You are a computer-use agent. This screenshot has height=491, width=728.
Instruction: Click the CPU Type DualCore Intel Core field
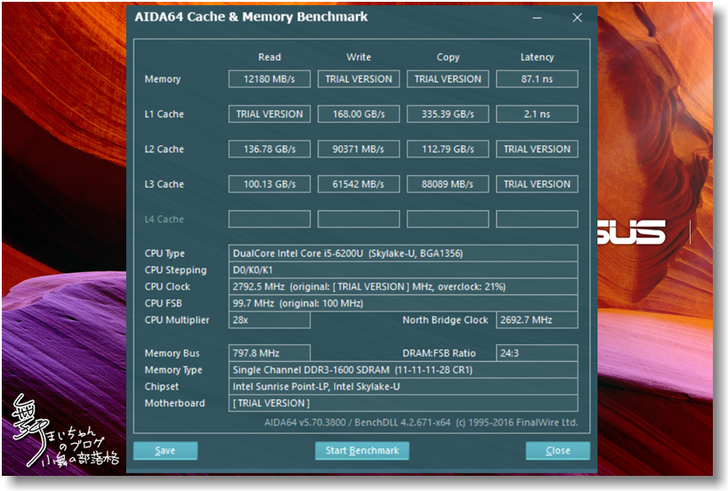(x=403, y=254)
